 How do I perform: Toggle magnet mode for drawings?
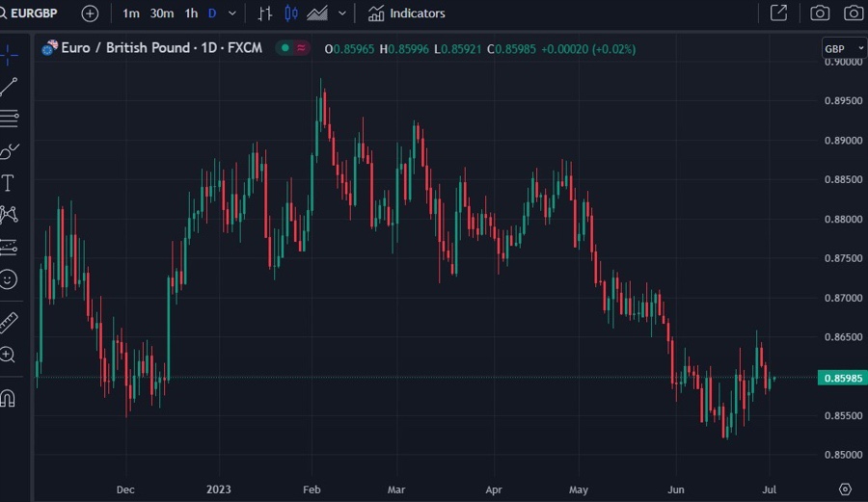(x=9, y=397)
